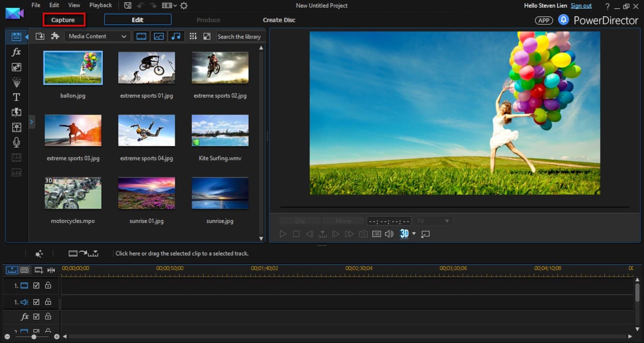Open the Media Content dropdown
This screenshot has width=644, height=343.
click(97, 36)
